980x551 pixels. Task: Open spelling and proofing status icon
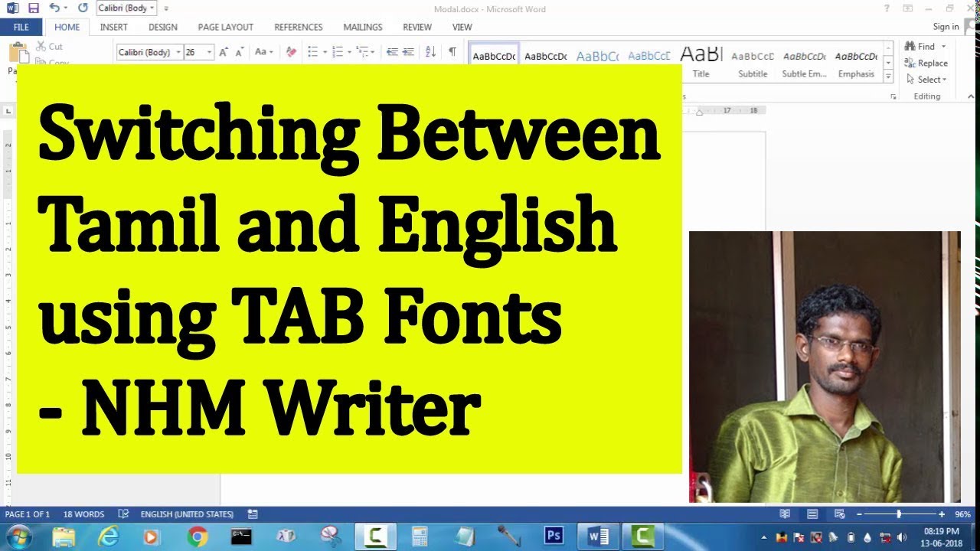click(x=123, y=514)
